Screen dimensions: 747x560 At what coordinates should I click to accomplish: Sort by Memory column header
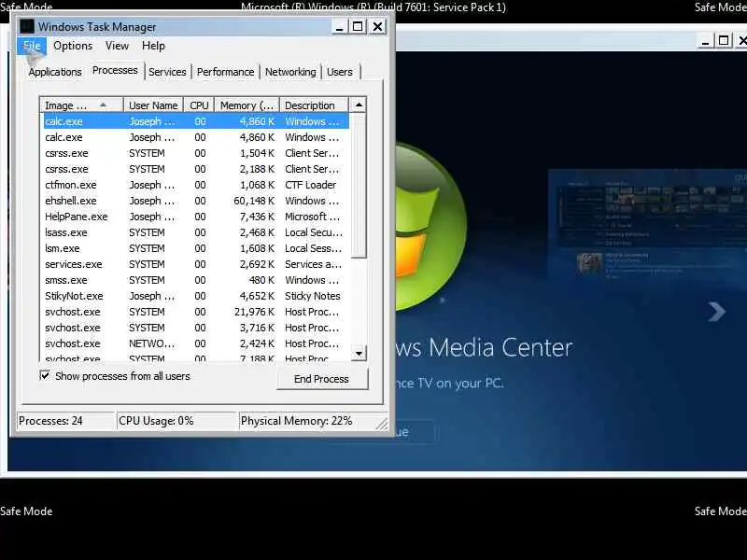[x=247, y=105]
